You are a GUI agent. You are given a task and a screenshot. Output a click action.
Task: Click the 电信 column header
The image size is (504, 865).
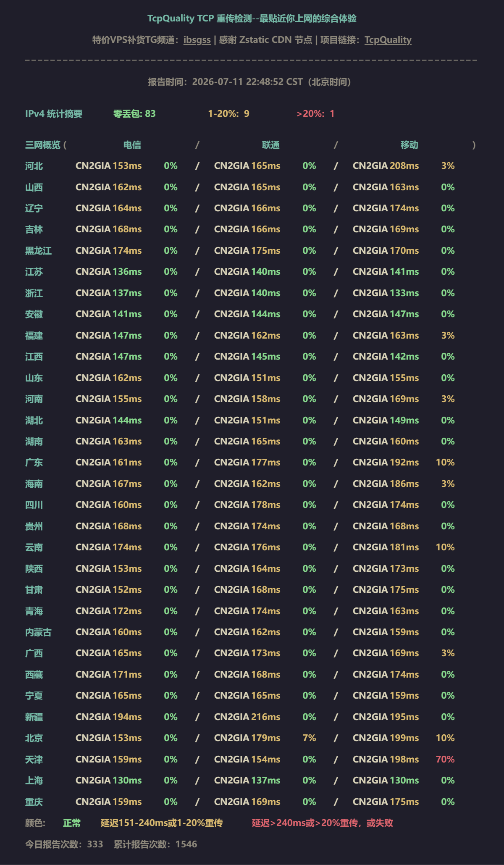(x=132, y=145)
